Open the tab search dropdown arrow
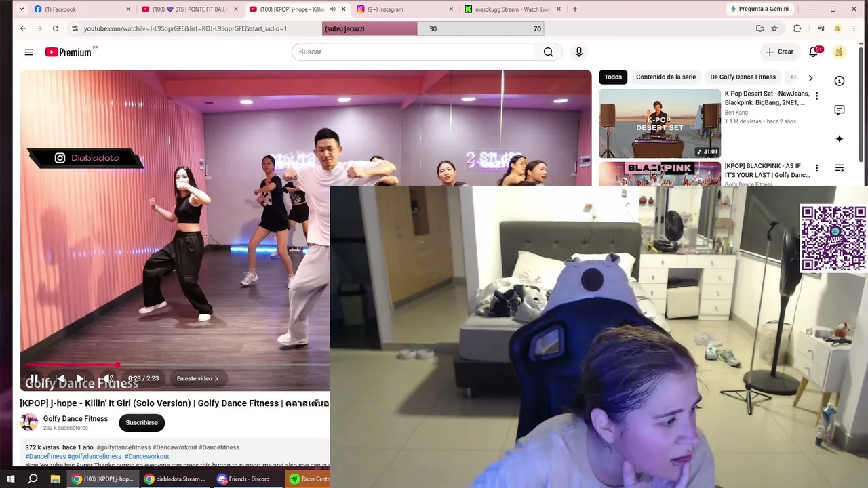The height and width of the screenshot is (488, 868). pos(22,9)
